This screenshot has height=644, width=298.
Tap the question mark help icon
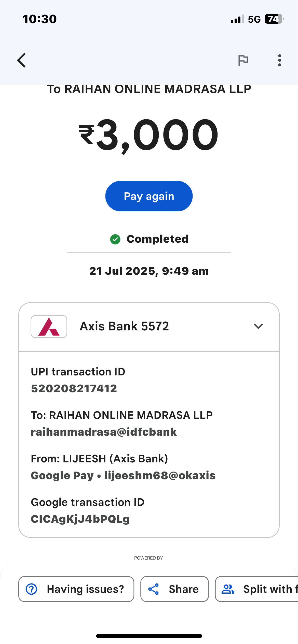coord(32,589)
